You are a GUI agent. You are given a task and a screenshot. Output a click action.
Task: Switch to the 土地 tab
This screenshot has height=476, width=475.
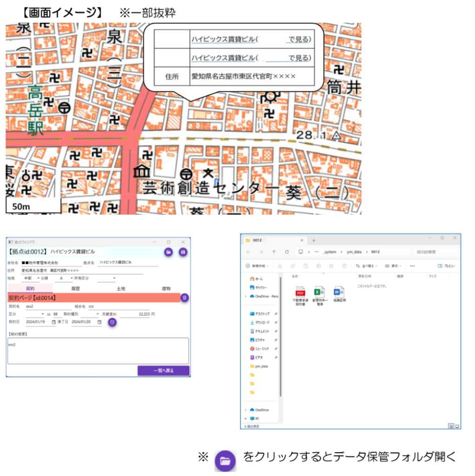[120, 289]
